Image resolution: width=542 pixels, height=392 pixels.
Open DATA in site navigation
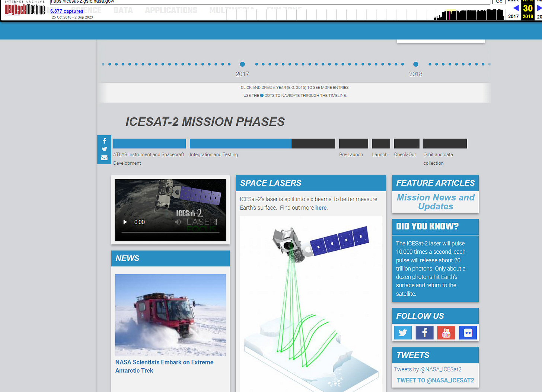pos(123,10)
